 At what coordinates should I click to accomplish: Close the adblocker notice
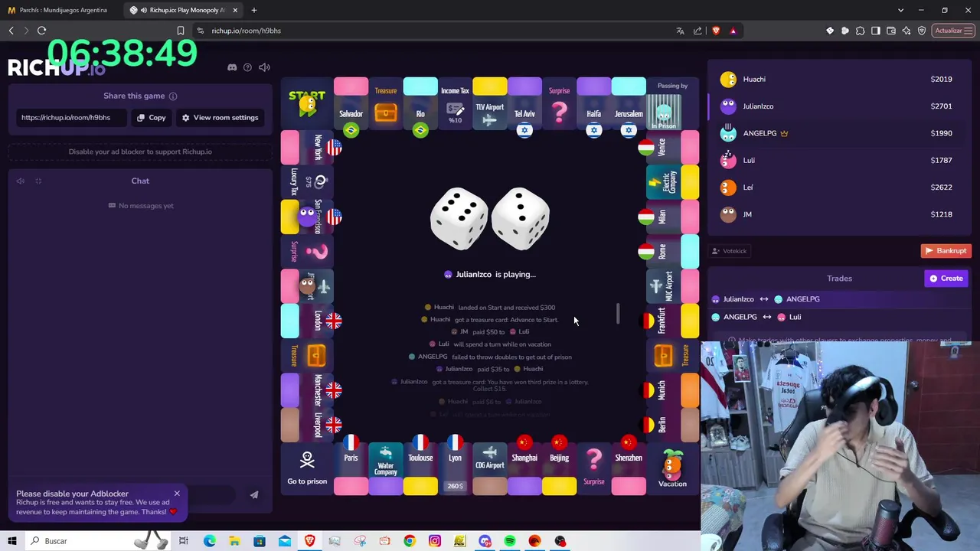(x=177, y=494)
